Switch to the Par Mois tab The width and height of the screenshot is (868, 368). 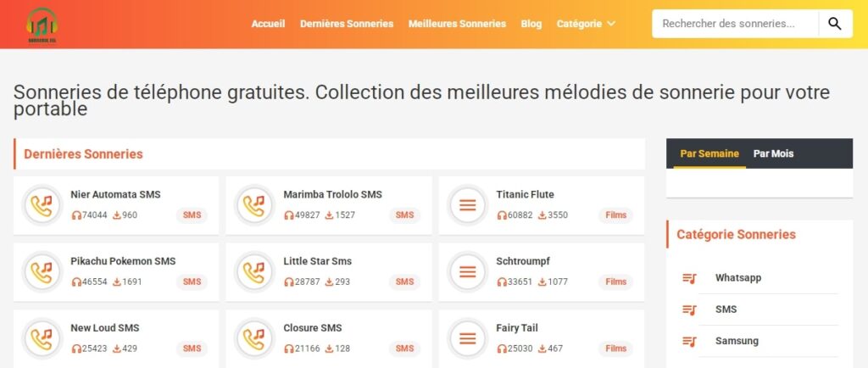click(773, 153)
